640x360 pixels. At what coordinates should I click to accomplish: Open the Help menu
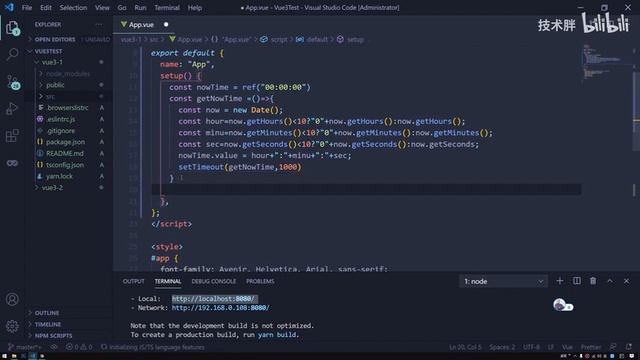tap(195, 8)
